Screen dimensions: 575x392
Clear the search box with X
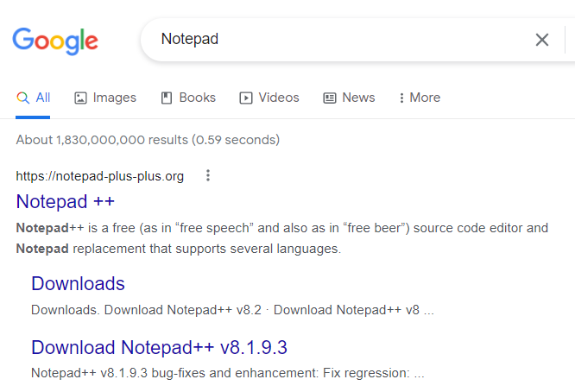(x=541, y=40)
